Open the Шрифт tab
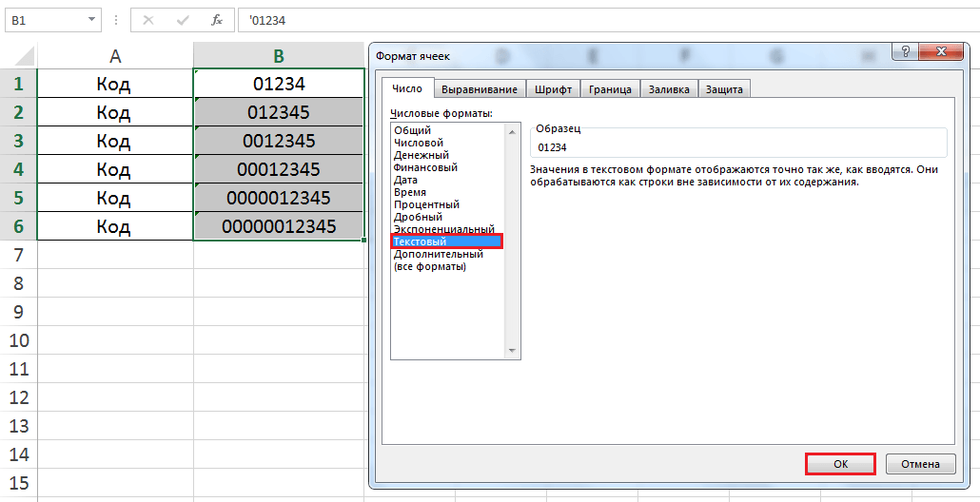This screenshot has width=980, height=502. [x=553, y=88]
